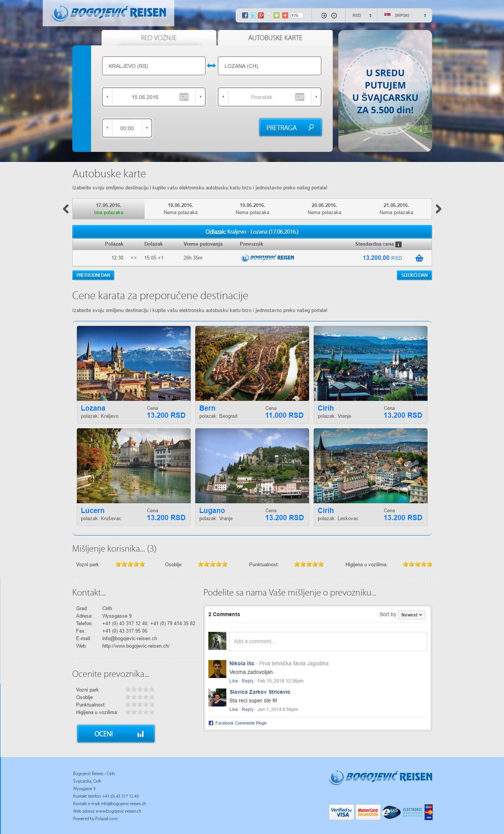504x834 pixels.
Task: Click the login arrow icon
Action: pyautogui.click(x=324, y=15)
